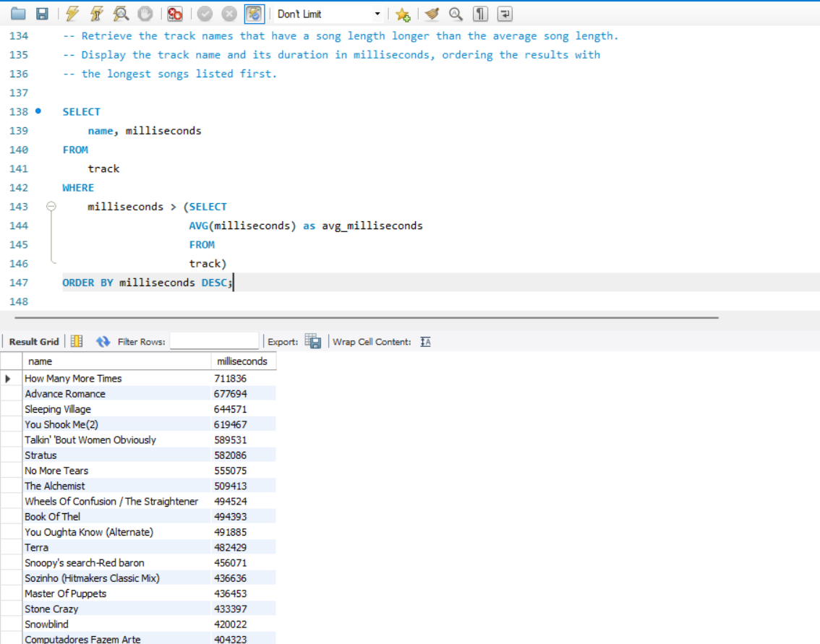The height and width of the screenshot is (644, 820).
Task: Toggle the auto-commit mode button
Action: click(x=254, y=14)
